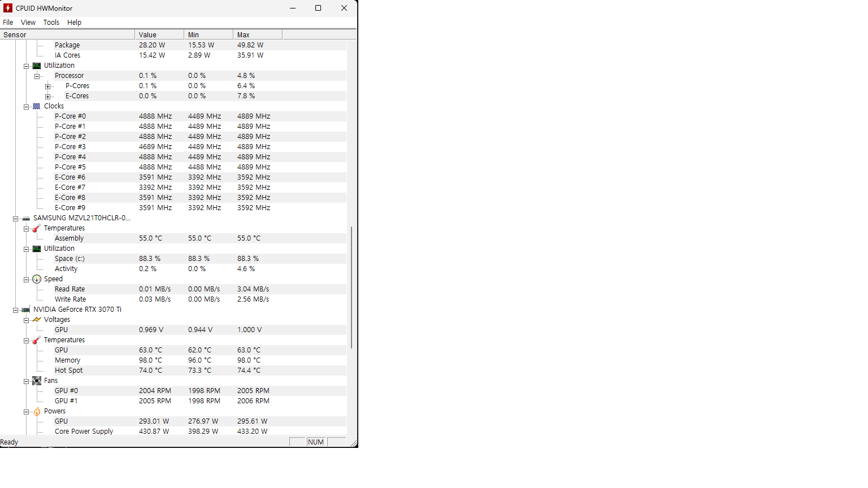Screen dimensions: 868x488
Task: Click the Ready status text
Action: coord(9,442)
